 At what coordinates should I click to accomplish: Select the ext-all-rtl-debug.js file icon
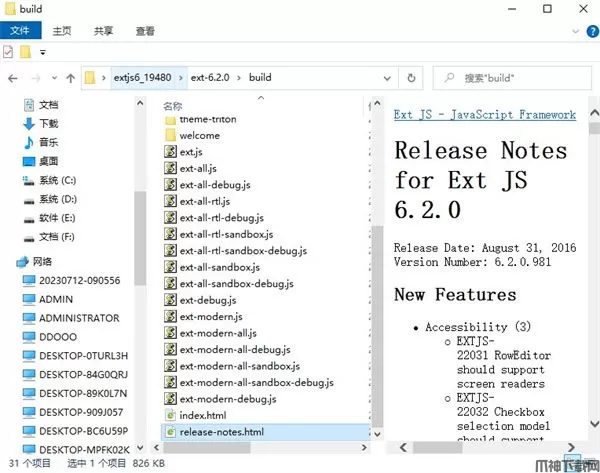[170, 217]
